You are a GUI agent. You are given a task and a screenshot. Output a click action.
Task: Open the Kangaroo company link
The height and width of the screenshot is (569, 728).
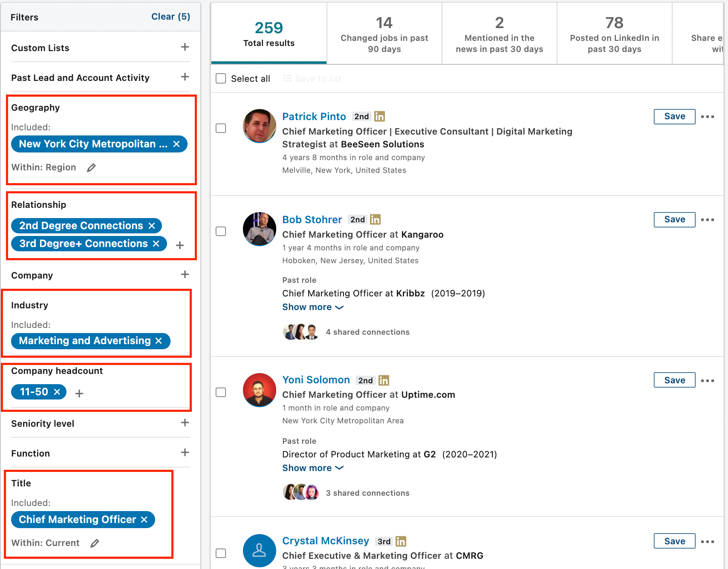[422, 235]
